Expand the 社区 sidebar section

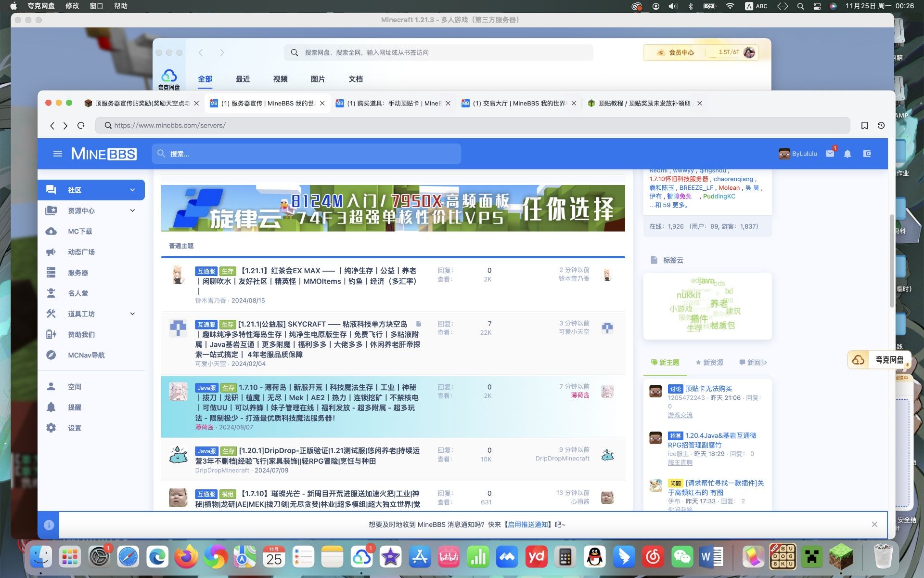tap(132, 190)
